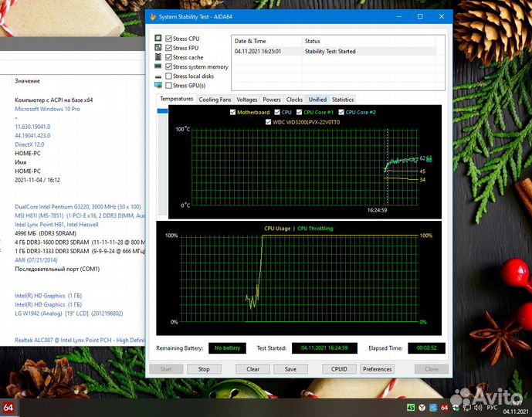Click the FPU icon beside Stress FPU
The height and width of the screenshot is (417, 532).
click(158, 48)
